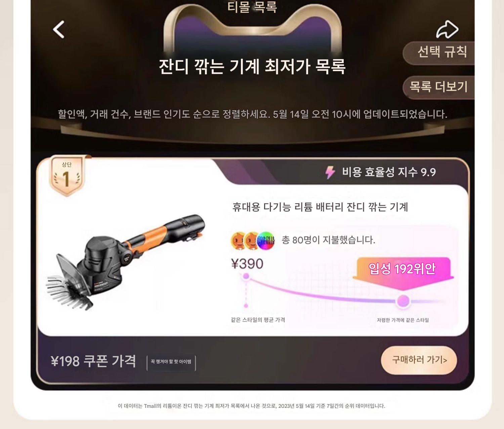Image resolution: width=504 pixels, height=429 pixels.
Task: Tap the back arrow icon
Action: coord(59,30)
